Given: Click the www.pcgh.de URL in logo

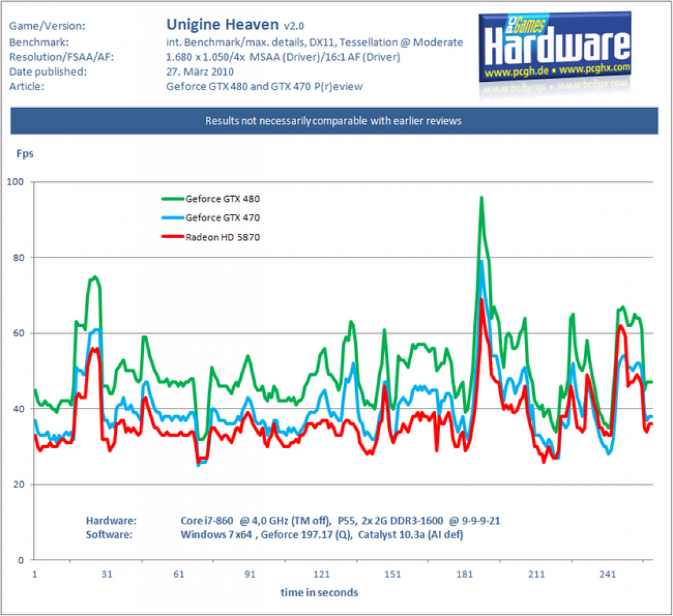Looking at the screenshot, I should pos(516,72).
